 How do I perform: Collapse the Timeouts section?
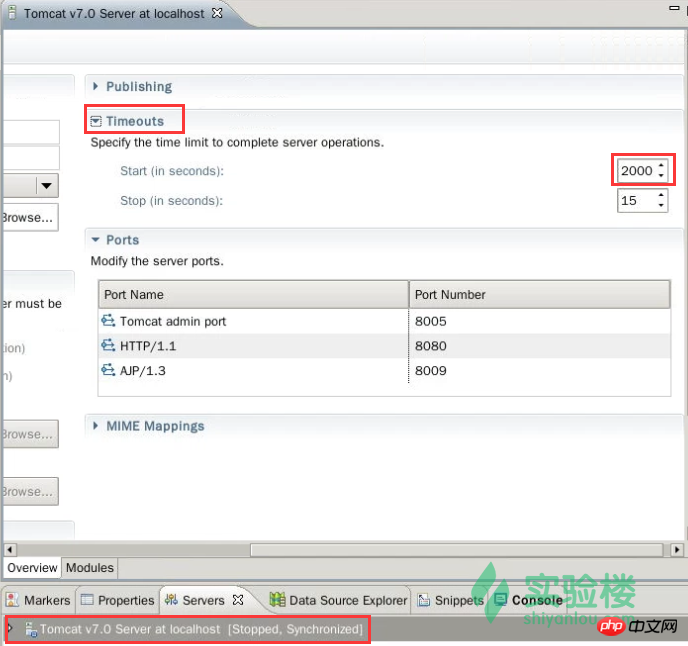pyautogui.click(x=96, y=121)
